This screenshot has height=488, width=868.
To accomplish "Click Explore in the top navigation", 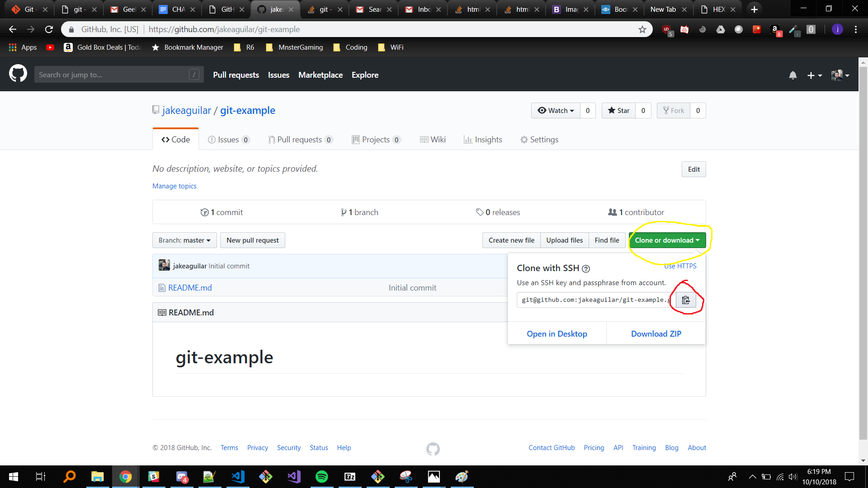I will [365, 75].
